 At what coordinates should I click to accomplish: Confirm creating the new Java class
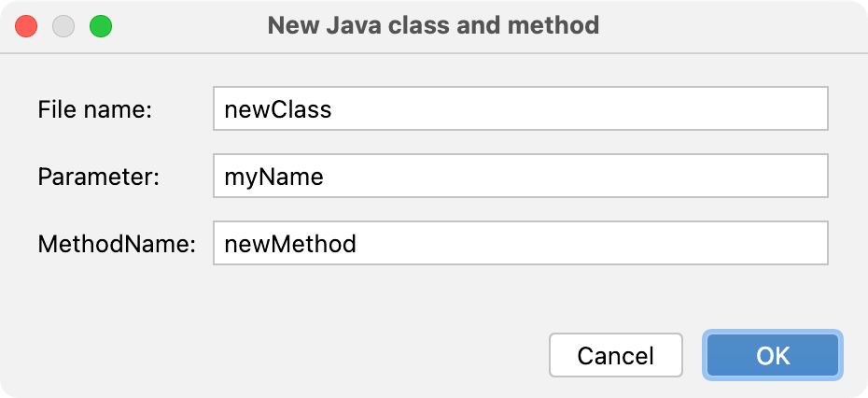click(773, 355)
